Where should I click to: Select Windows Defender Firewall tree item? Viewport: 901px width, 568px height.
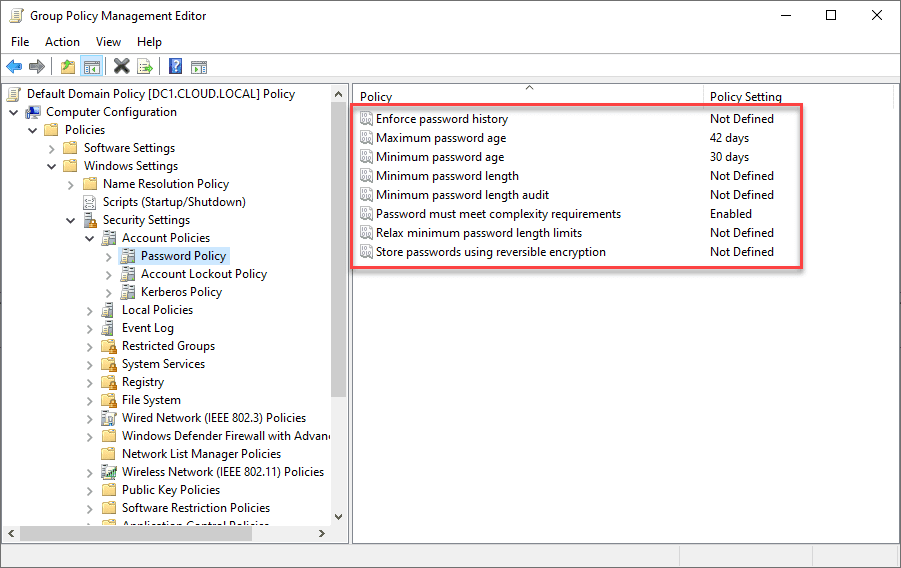226,436
